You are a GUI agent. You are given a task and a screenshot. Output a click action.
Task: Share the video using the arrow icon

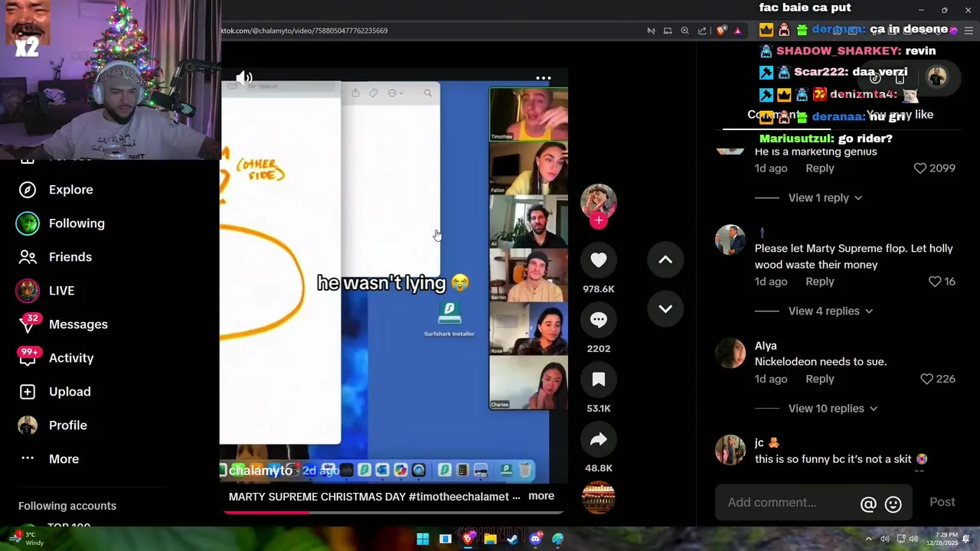tap(599, 439)
